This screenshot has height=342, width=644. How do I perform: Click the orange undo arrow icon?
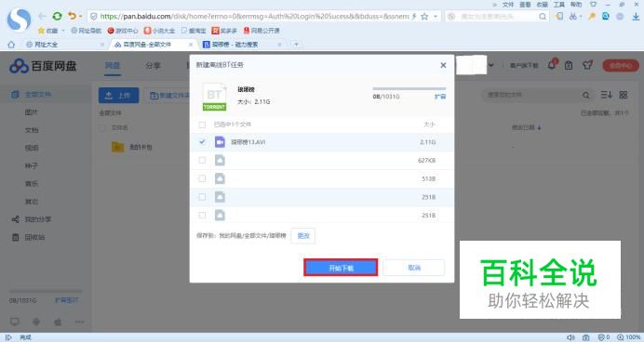(73, 16)
